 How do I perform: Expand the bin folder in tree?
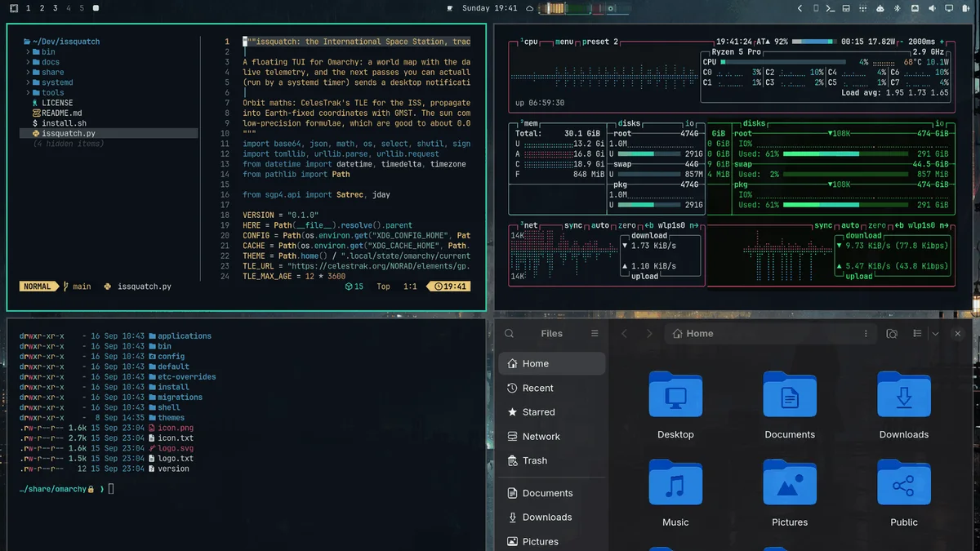[28, 51]
